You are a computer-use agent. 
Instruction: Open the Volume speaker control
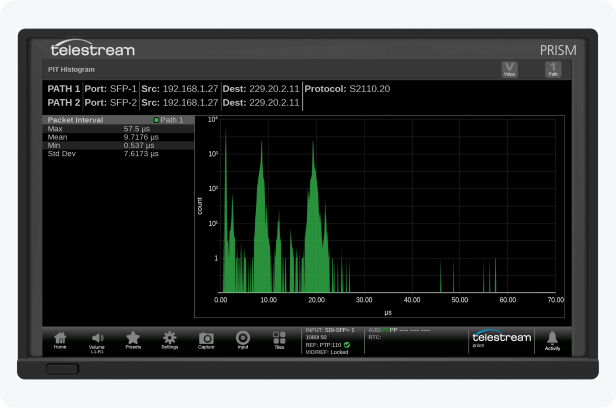coord(97,342)
